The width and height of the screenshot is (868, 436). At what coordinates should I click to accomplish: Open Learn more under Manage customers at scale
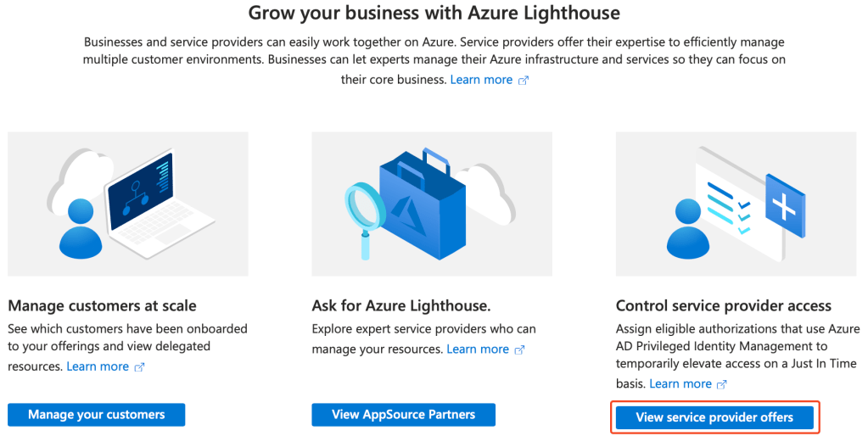tap(98, 366)
